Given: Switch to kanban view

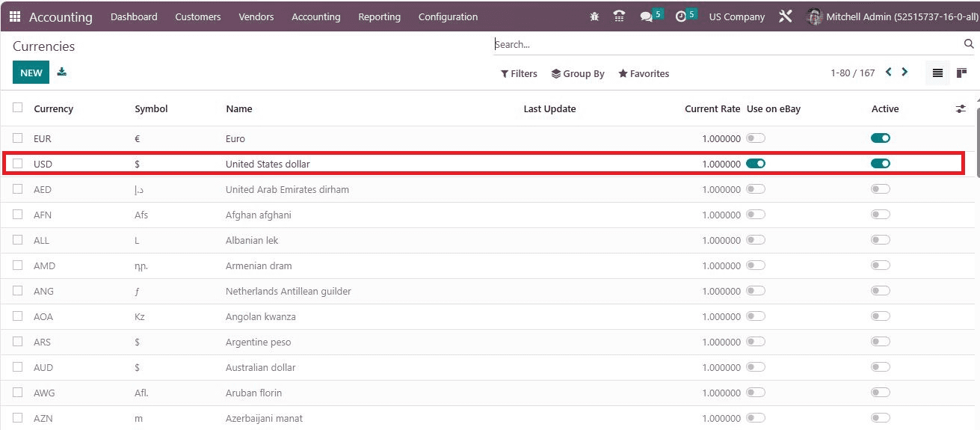Looking at the screenshot, I should pos(962,73).
